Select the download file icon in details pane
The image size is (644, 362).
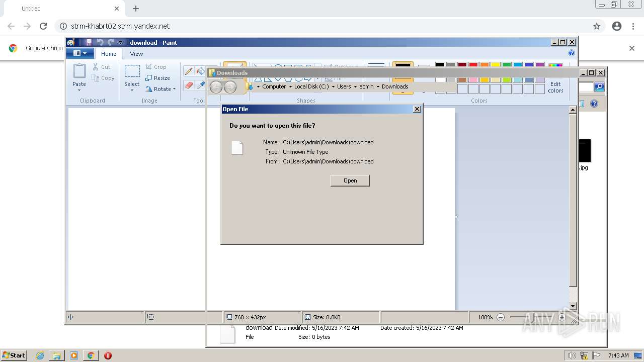tap(227, 334)
